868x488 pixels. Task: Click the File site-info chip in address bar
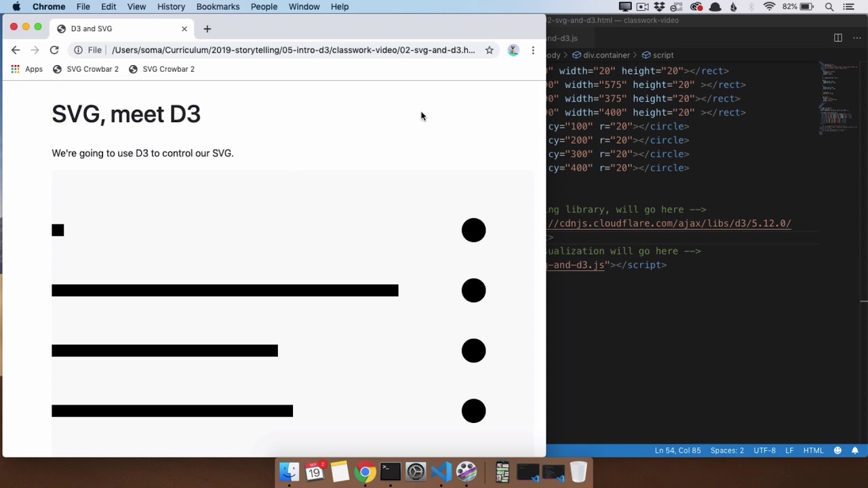(88, 50)
